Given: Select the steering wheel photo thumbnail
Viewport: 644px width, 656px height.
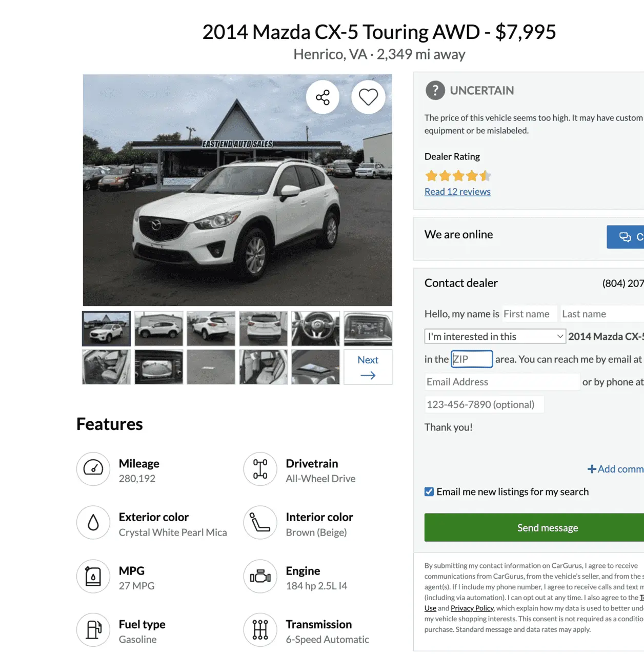Looking at the screenshot, I should pyautogui.click(x=316, y=329).
